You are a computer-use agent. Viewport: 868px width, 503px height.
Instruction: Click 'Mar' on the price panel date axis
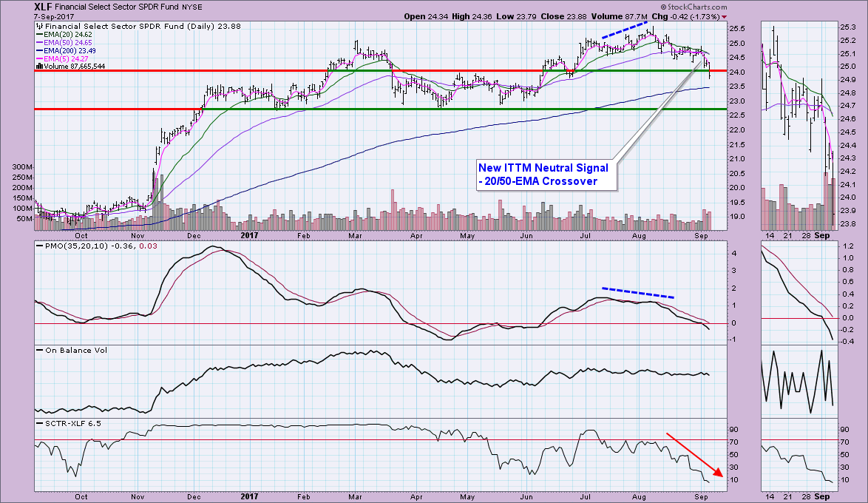point(355,235)
